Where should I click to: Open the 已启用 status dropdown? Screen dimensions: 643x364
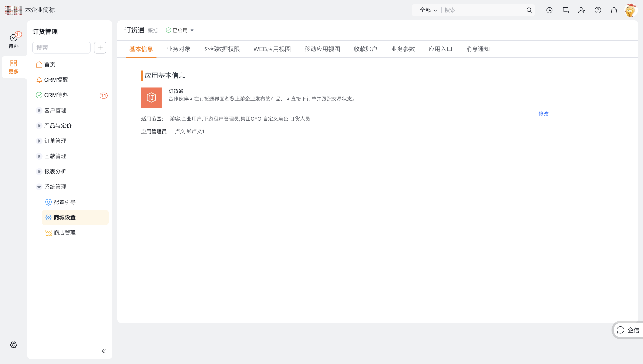click(x=180, y=30)
